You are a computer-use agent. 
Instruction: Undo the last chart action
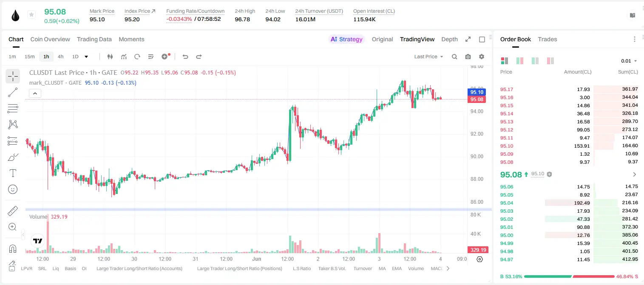(185, 57)
